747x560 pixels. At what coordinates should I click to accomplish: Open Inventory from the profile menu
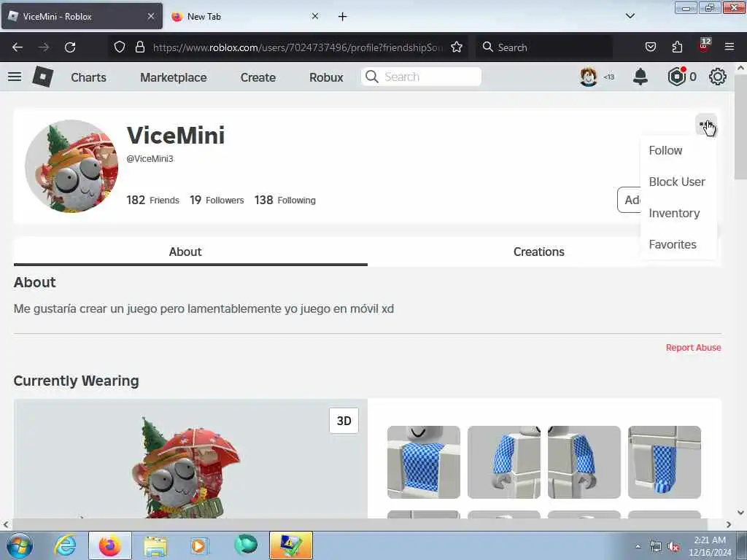pyautogui.click(x=674, y=214)
